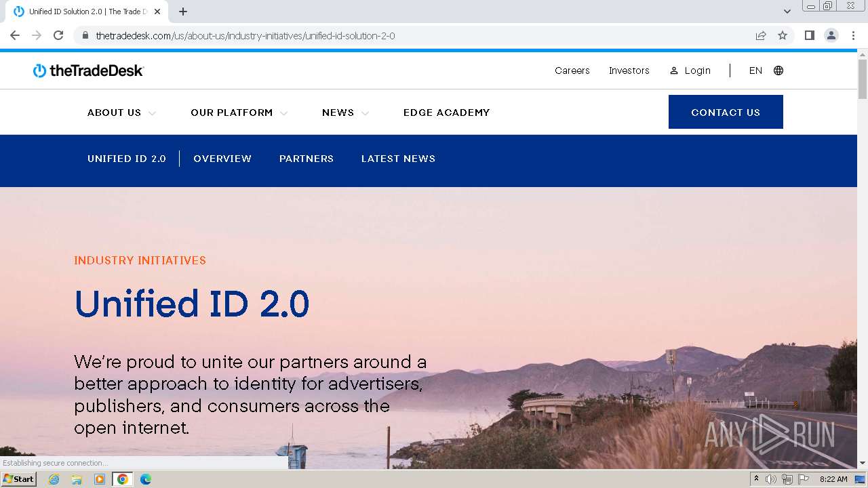Click the Action Center flag icon
Screen dimensions: 868x488
(804, 479)
